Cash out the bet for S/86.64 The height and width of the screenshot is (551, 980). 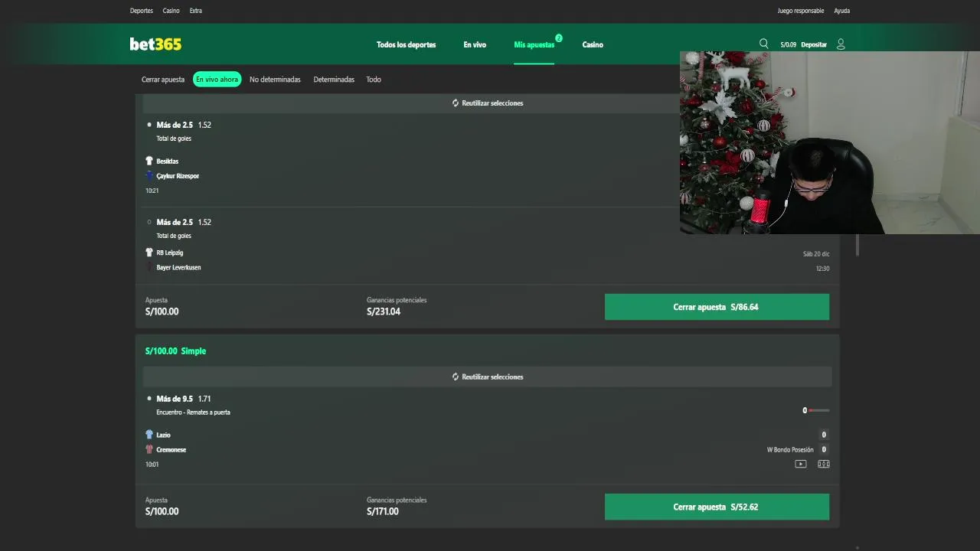[x=717, y=307]
